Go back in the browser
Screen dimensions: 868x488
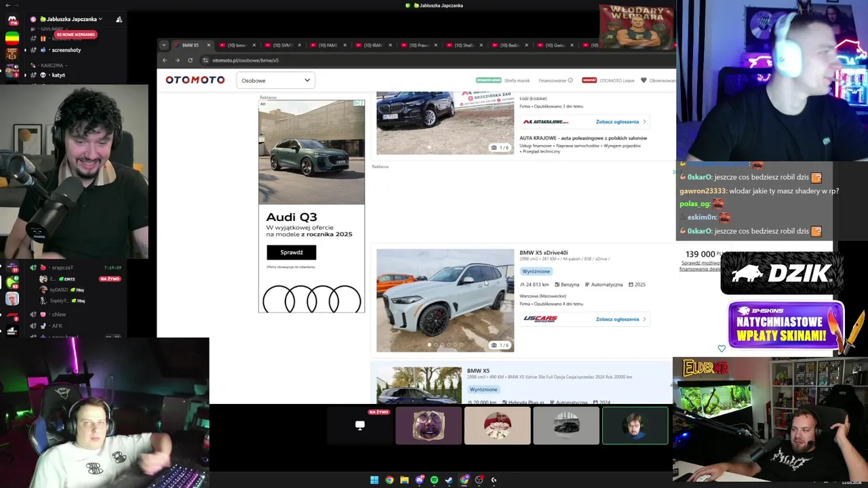165,60
